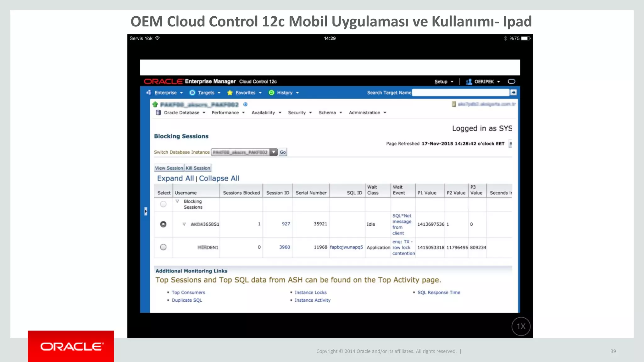The image size is (644, 362).
Task: Click the Targets bullseye icon
Action: click(192, 93)
